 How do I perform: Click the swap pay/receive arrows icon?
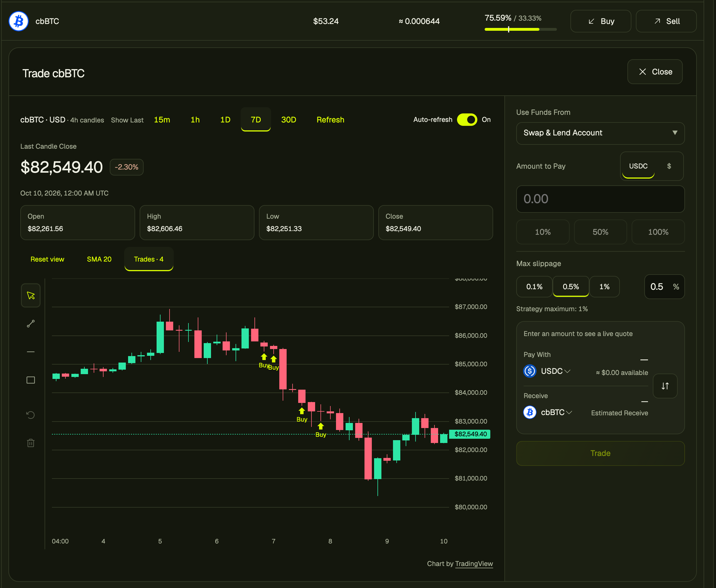click(665, 386)
